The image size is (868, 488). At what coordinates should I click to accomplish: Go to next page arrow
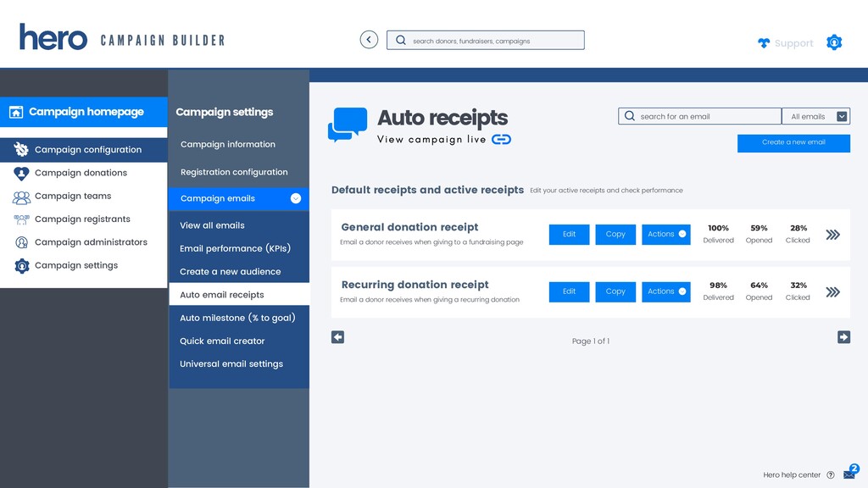point(843,337)
